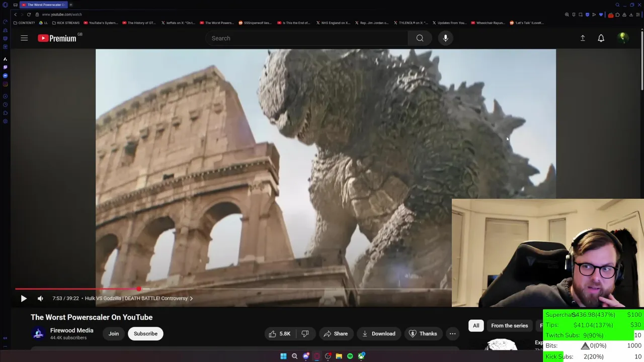Start voice search with microphone icon

coord(445,38)
